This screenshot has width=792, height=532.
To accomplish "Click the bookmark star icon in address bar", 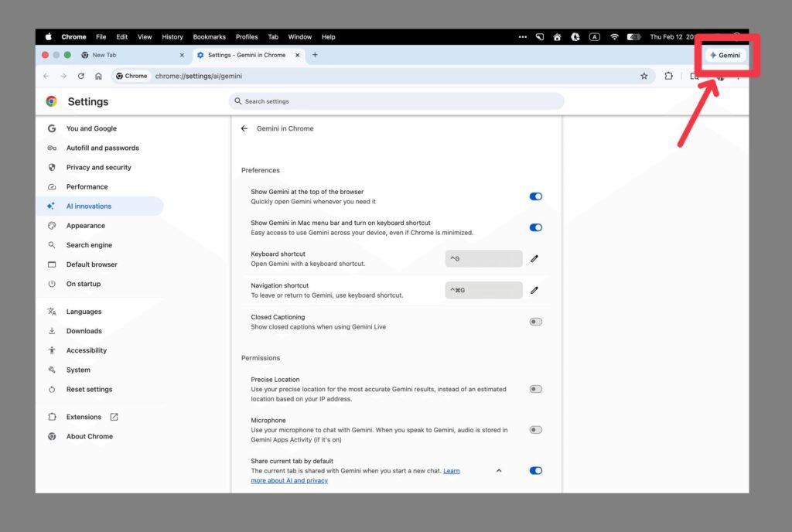I will pyautogui.click(x=644, y=77).
